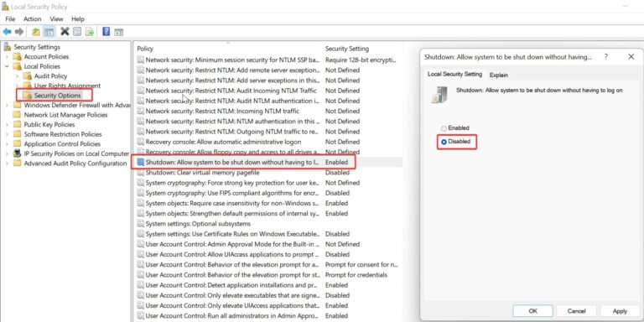Select Software Restriction Policies in the tree
The width and height of the screenshot is (644, 322).
pyautogui.click(x=62, y=134)
